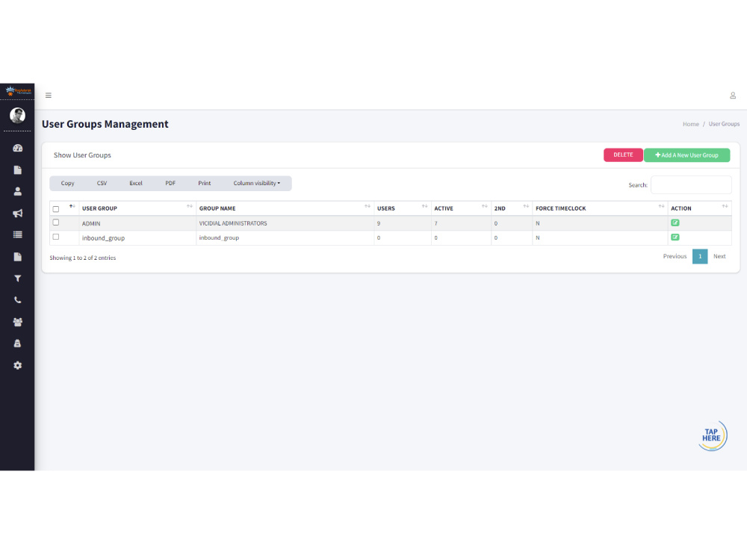Export table as Excel

(x=136, y=184)
